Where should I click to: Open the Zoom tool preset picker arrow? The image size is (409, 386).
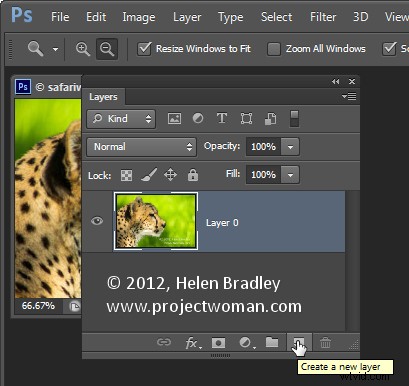pyautogui.click(x=55, y=49)
